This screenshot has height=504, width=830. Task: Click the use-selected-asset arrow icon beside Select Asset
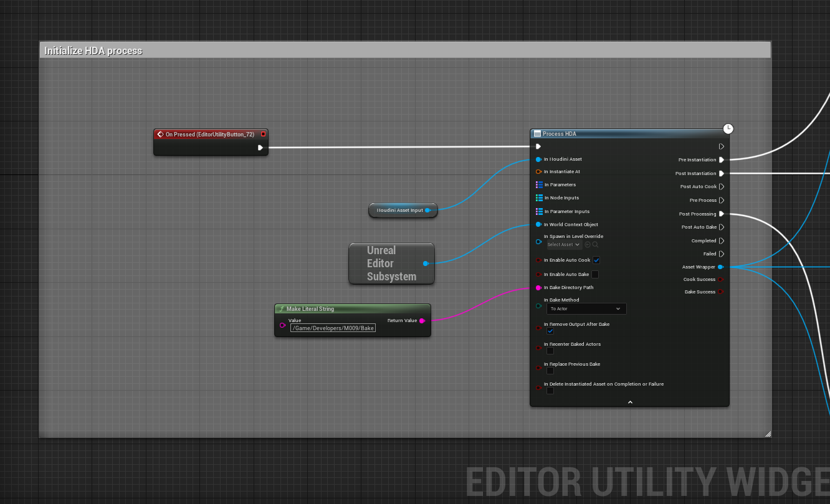[x=588, y=245]
